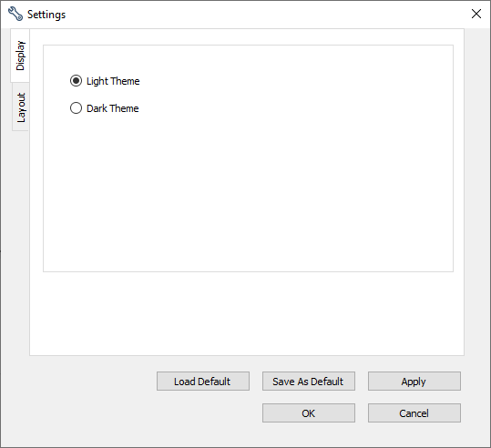Switch to the Display tab

(x=20, y=56)
